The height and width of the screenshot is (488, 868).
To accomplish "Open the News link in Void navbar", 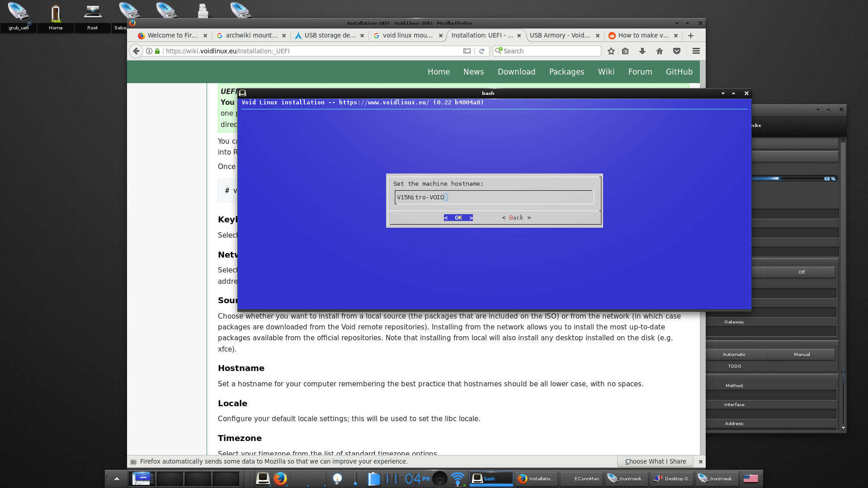I will tap(473, 72).
